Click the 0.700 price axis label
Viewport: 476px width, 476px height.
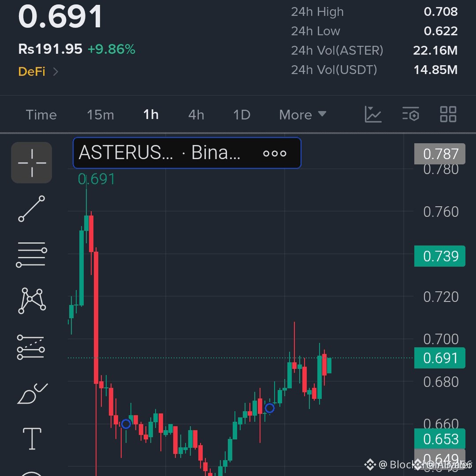tap(441, 339)
